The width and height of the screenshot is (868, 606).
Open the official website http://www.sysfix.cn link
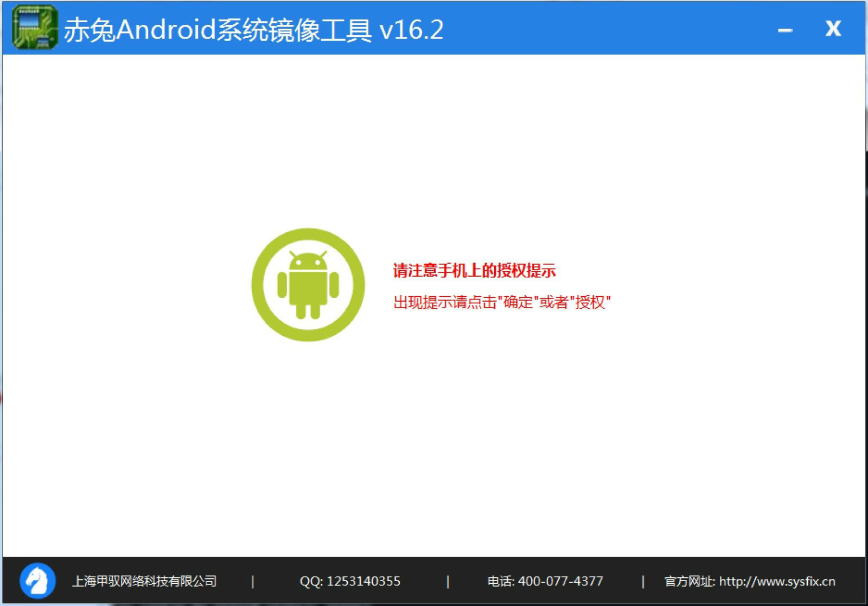[777, 582]
